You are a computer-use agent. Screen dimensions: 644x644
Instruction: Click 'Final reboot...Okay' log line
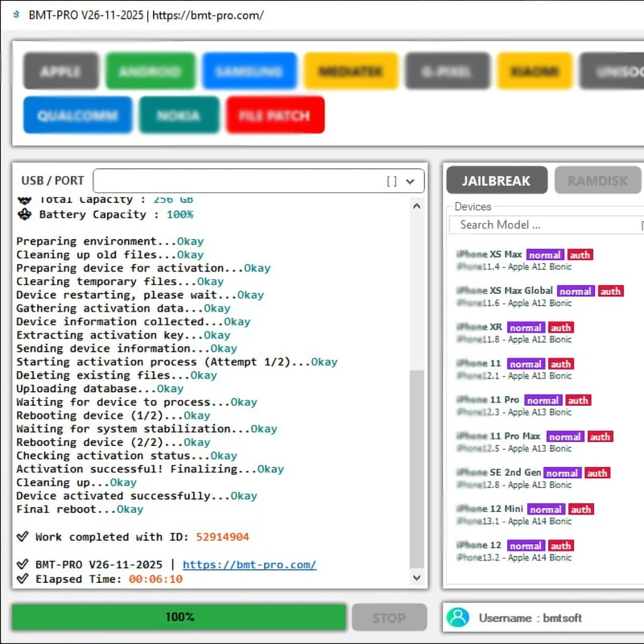80,510
